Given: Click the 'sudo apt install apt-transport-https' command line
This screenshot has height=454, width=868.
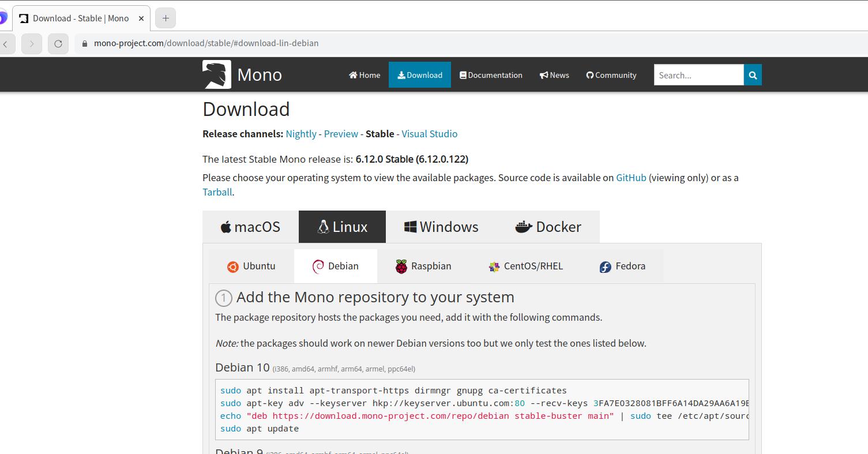Looking at the screenshot, I should coord(393,391).
